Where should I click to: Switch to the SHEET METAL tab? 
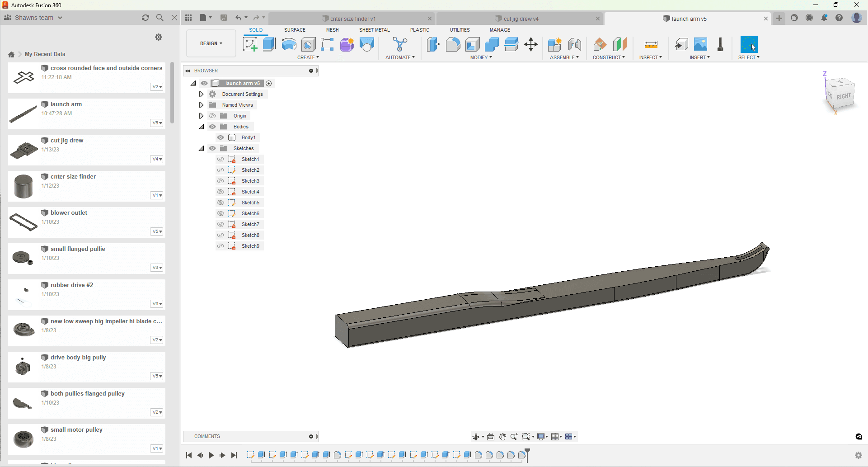(x=374, y=30)
